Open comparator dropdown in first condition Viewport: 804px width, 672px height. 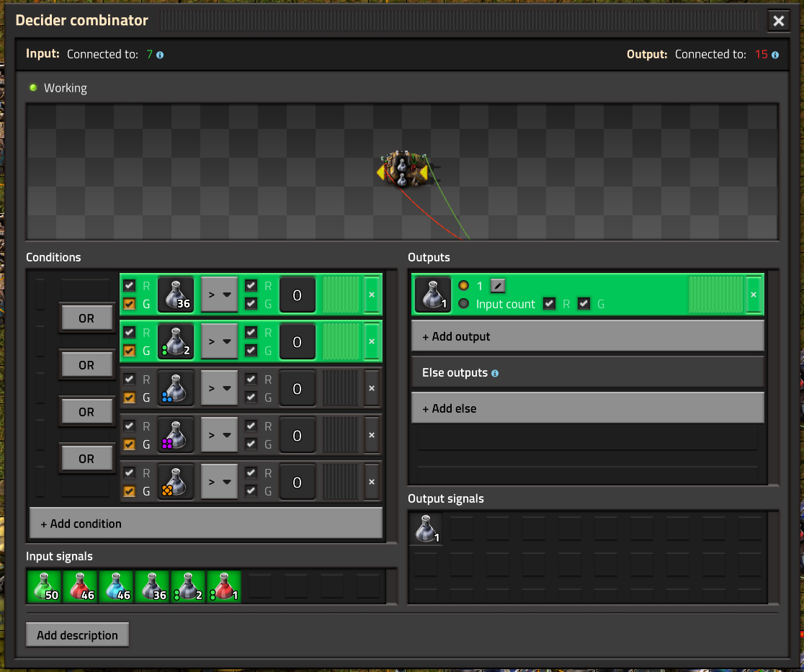tap(220, 295)
